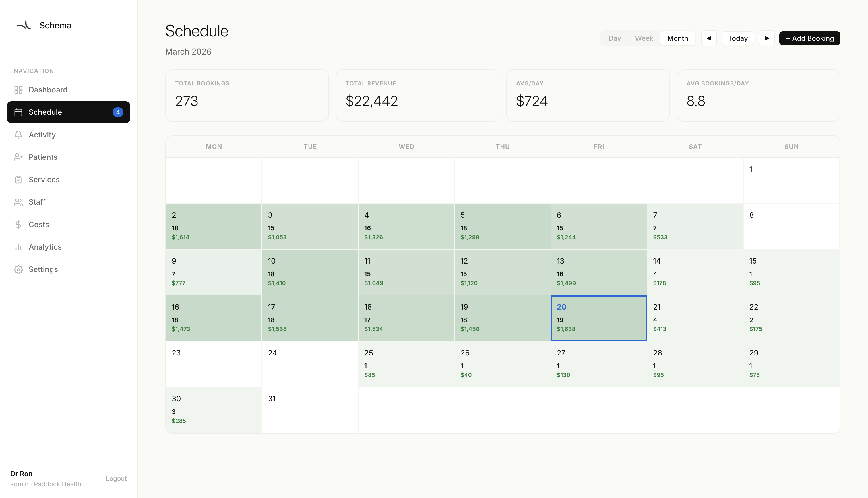The image size is (868, 498).
Task: Go to previous month with back arrow
Action: tap(709, 38)
